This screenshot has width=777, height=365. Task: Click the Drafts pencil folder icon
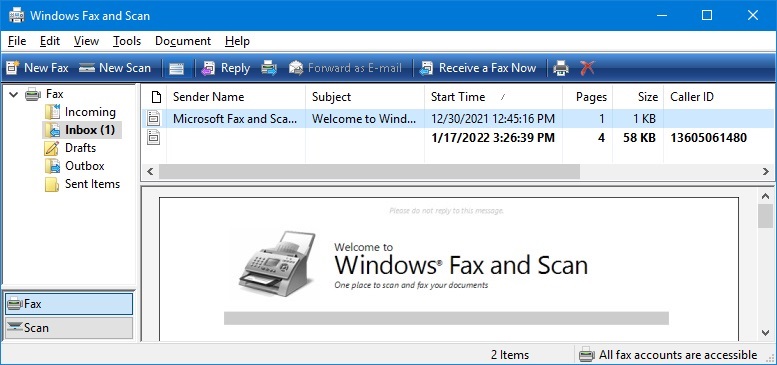(52, 148)
